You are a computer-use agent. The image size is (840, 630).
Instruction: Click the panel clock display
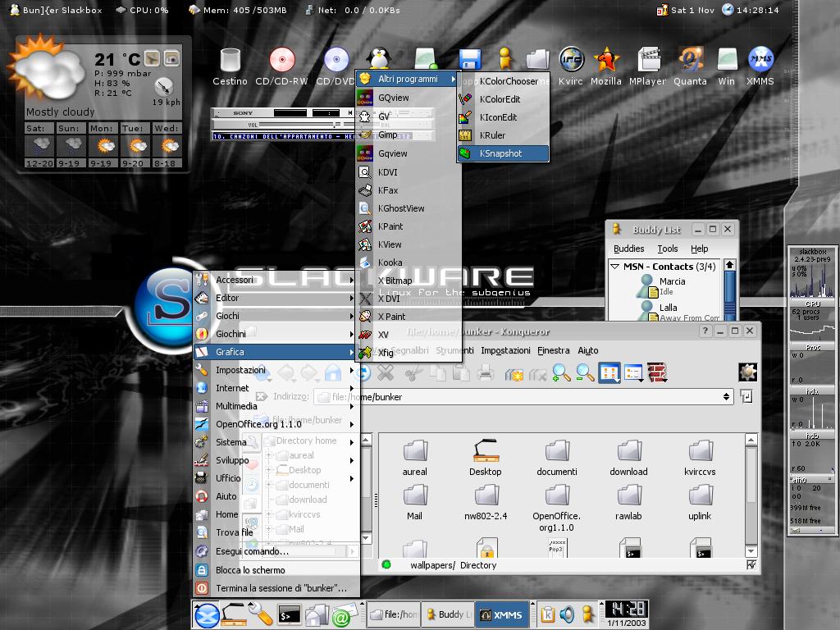click(627, 609)
